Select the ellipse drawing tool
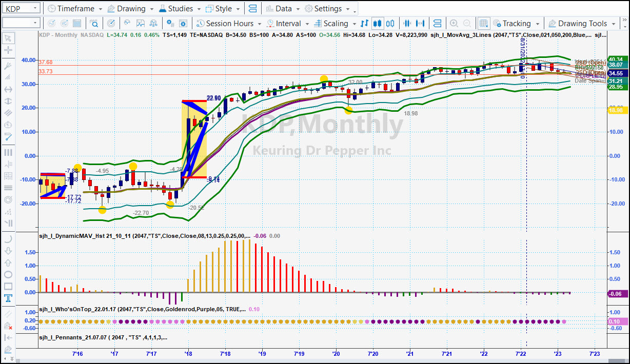 click(8, 274)
